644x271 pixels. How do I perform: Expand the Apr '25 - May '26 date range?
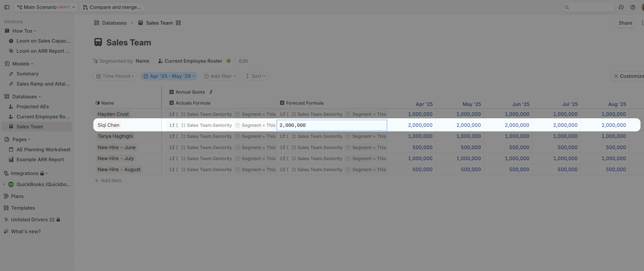tap(169, 76)
